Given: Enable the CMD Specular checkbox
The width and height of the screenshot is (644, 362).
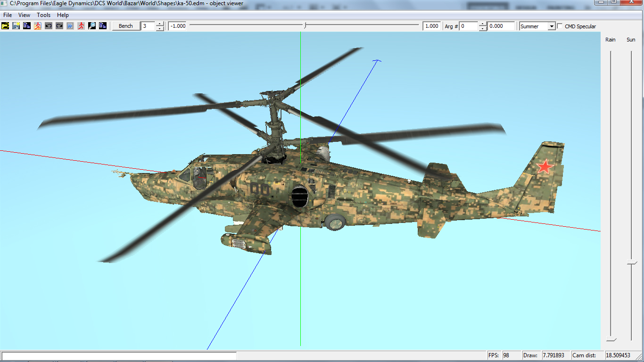Looking at the screenshot, I should 560,26.
